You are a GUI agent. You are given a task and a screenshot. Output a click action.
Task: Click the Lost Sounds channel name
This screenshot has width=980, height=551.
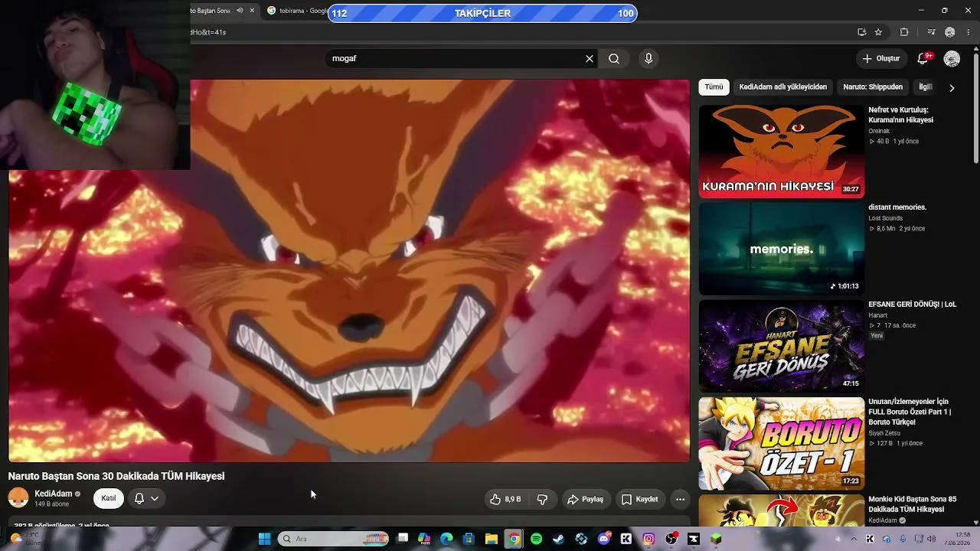click(x=885, y=218)
